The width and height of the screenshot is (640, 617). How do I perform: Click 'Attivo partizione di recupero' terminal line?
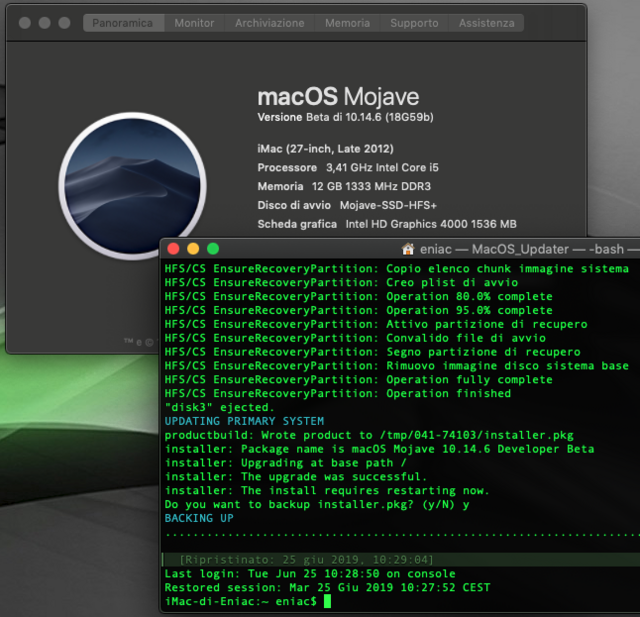(376, 324)
